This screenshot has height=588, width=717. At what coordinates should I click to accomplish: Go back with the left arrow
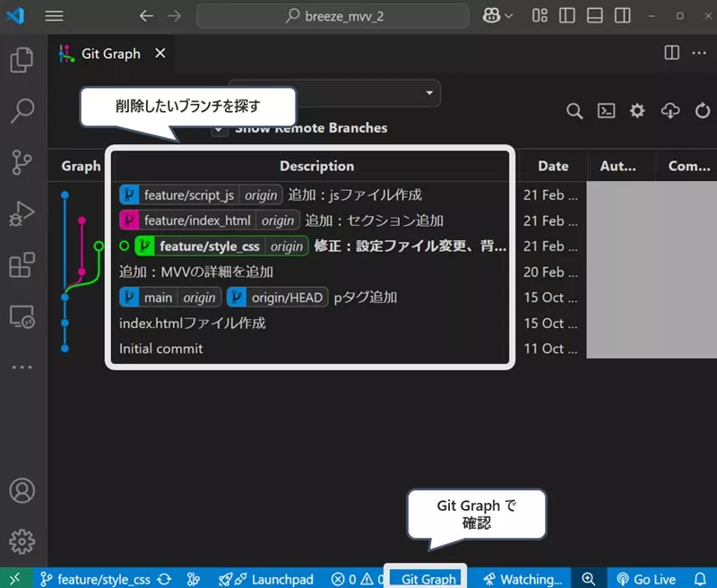tap(146, 16)
